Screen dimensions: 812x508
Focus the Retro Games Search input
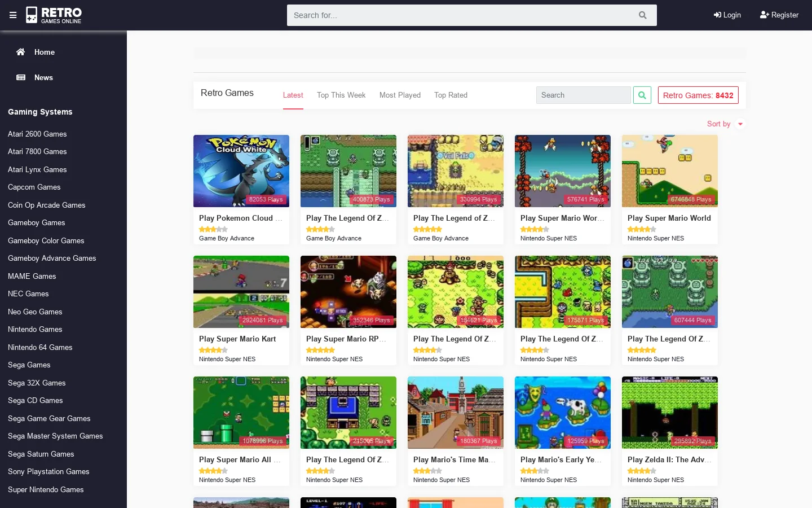click(x=583, y=95)
